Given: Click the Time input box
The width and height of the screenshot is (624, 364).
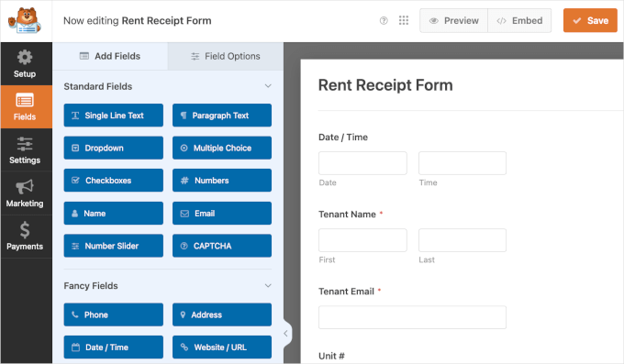Looking at the screenshot, I should [462, 163].
